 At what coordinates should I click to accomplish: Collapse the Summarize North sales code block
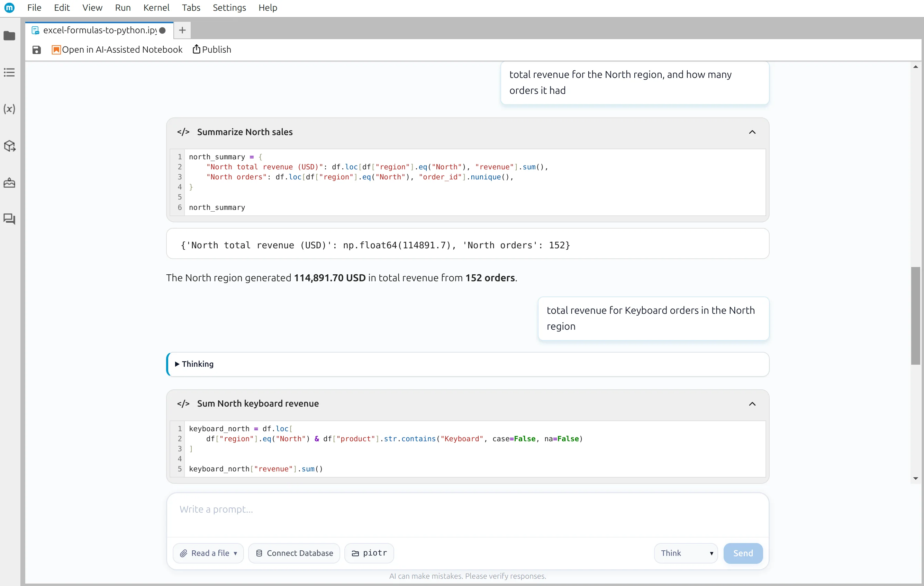[x=752, y=133]
